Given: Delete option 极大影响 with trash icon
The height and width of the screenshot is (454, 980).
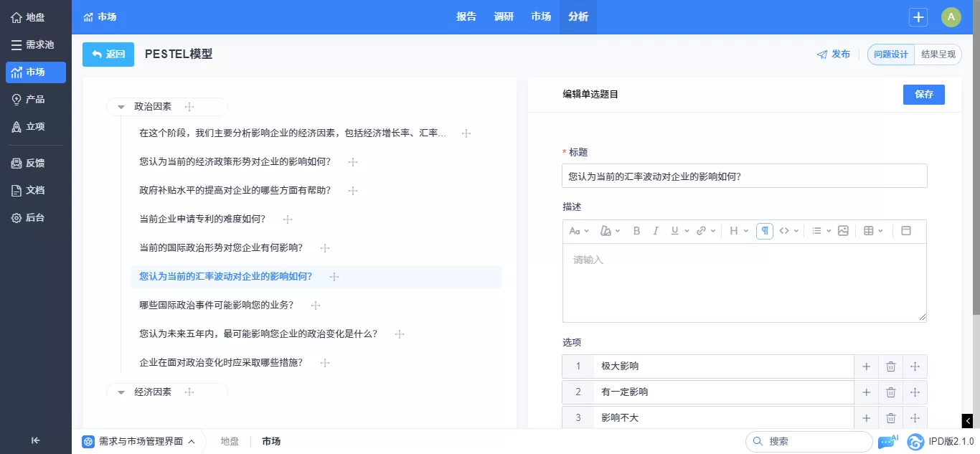Looking at the screenshot, I should (890, 366).
